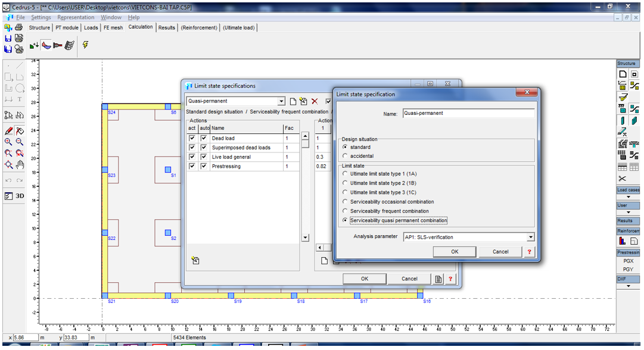This screenshot has height=350, width=644.
Task: Select the hand pan tool
Action: 20,165
